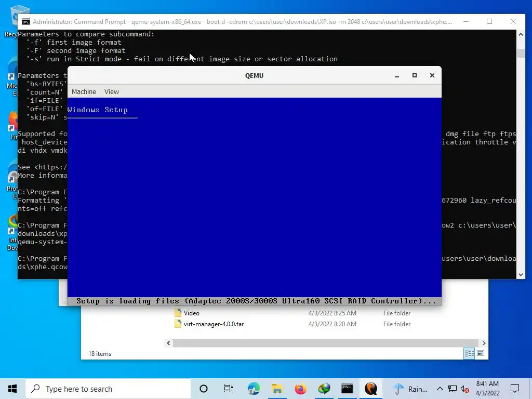Viewport: 532px width, 399px height.
Task: Click the Video folder date 8:25 AM
Action: tap(332, 313)
